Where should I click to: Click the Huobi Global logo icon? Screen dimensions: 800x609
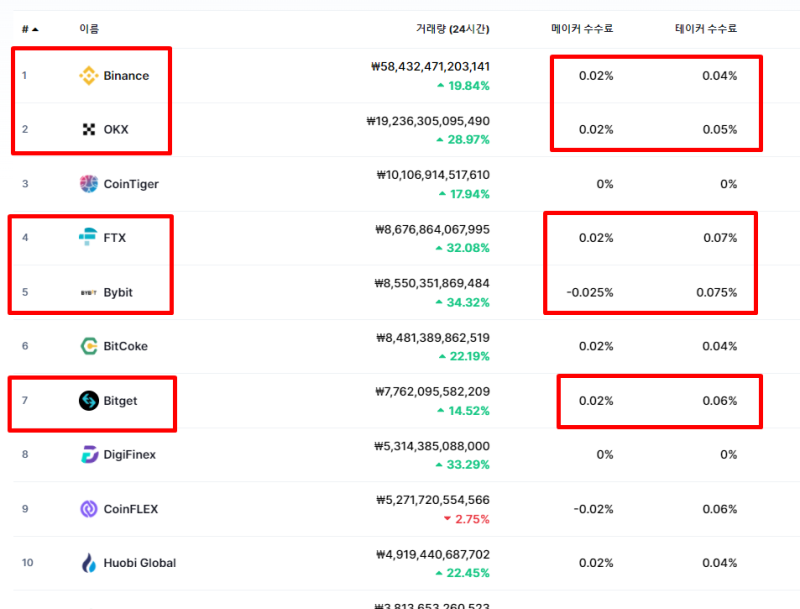(89, 563)
